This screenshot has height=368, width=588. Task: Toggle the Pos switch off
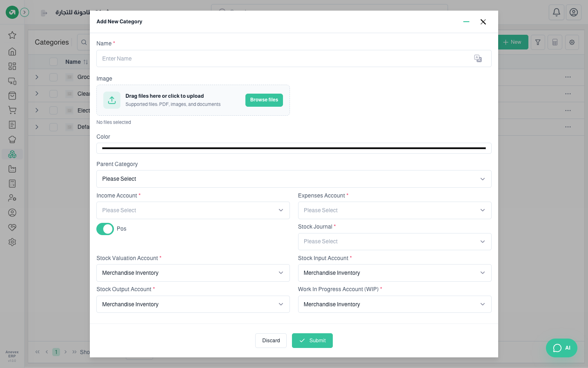point(105,229)
